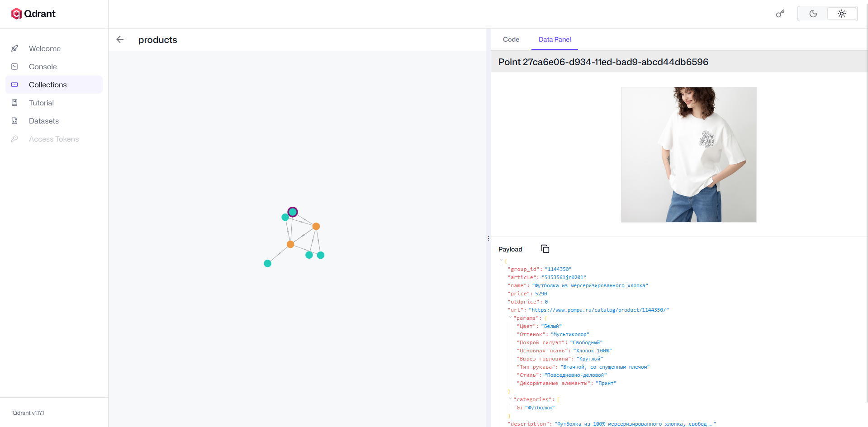868x427 pixels.
Task: Click the file icon beside Datasets
Action: 14,121
